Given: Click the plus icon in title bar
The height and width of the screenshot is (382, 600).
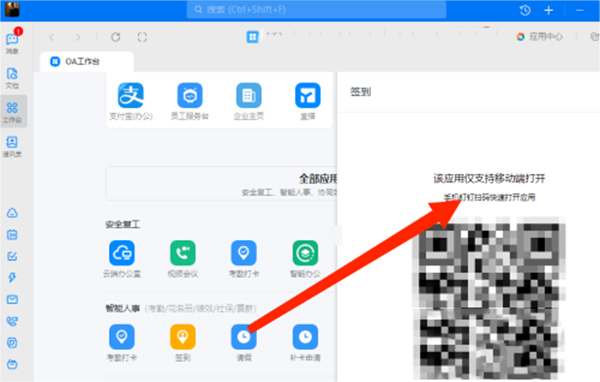Looking at the screenshot, I should coord(549,10).
